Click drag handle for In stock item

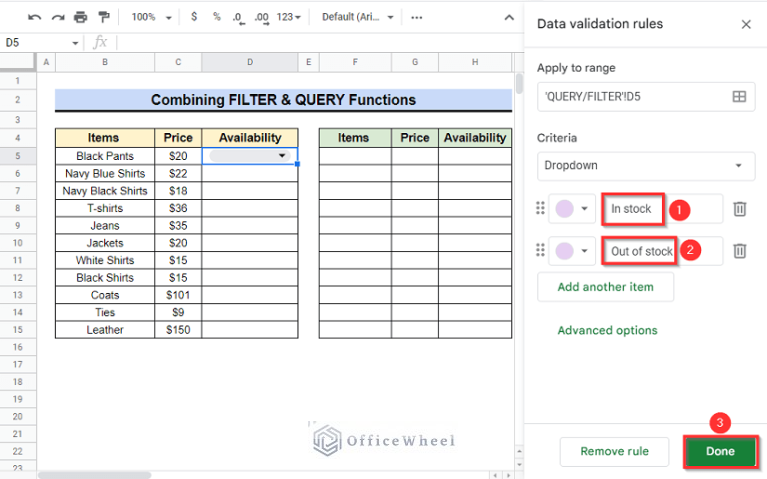(x=540, y=209)
